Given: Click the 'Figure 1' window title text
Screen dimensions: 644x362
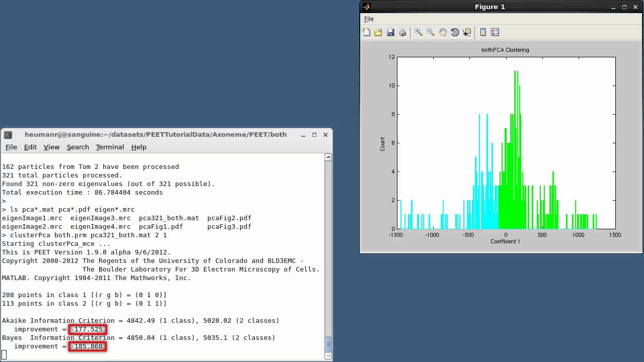Looking at the screenshot, I should point(490,7).
